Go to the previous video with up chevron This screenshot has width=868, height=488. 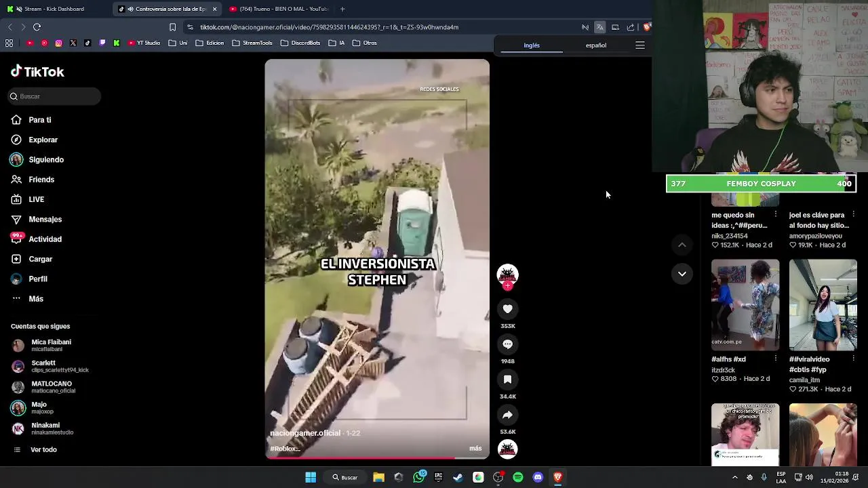pyautogui.click(x=682, y=245)
